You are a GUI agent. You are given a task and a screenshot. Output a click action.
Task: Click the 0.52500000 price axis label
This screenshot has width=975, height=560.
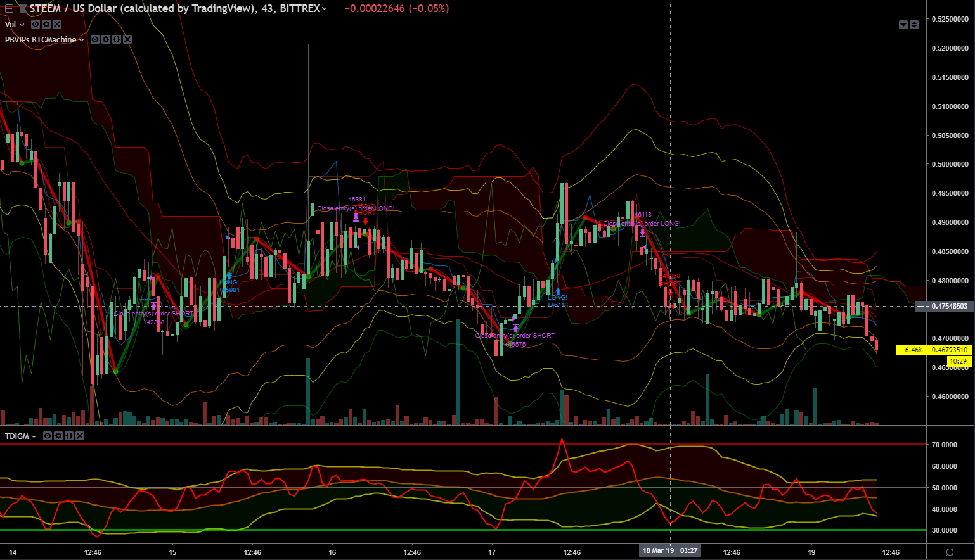pos(950,20)
